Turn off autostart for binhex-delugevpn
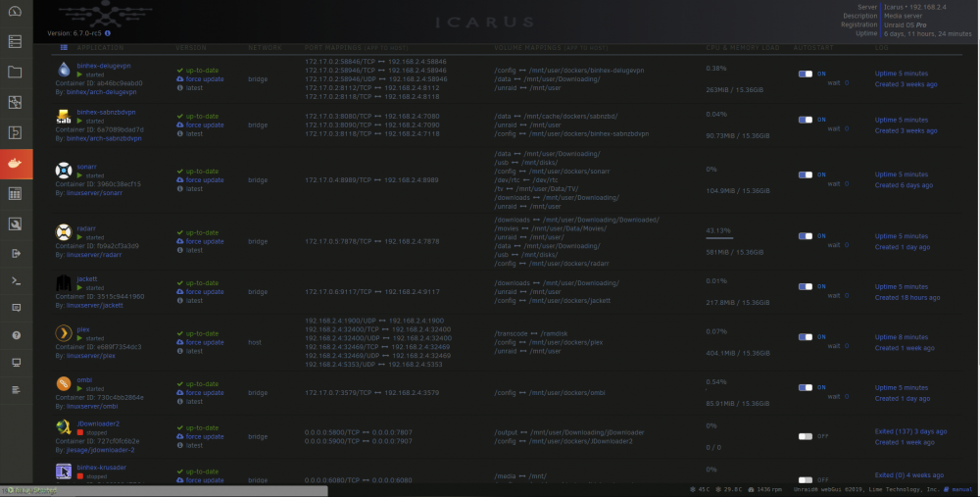 [x=806, y=74]
